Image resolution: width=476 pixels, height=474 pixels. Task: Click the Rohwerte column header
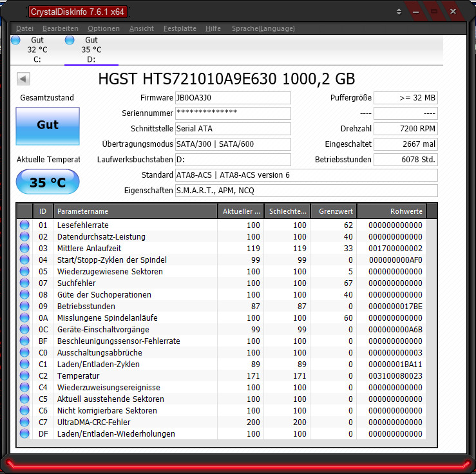tap(392, 211)
